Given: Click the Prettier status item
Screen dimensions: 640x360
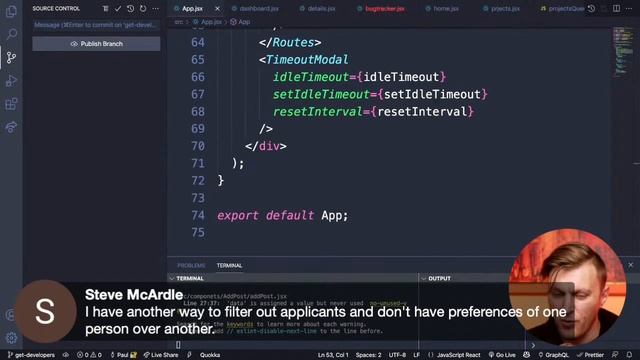Looking at the screenshot, I should pos(590,355).
